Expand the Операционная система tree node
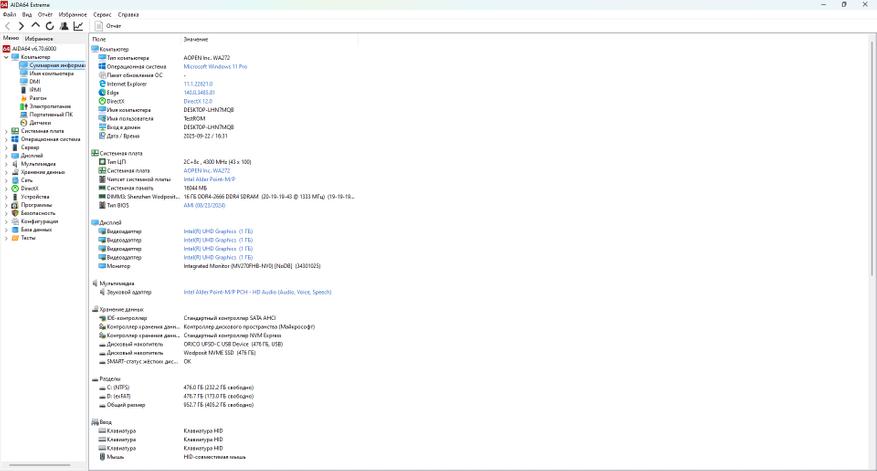This screenshot has height=471, width=877. point(6,139)
